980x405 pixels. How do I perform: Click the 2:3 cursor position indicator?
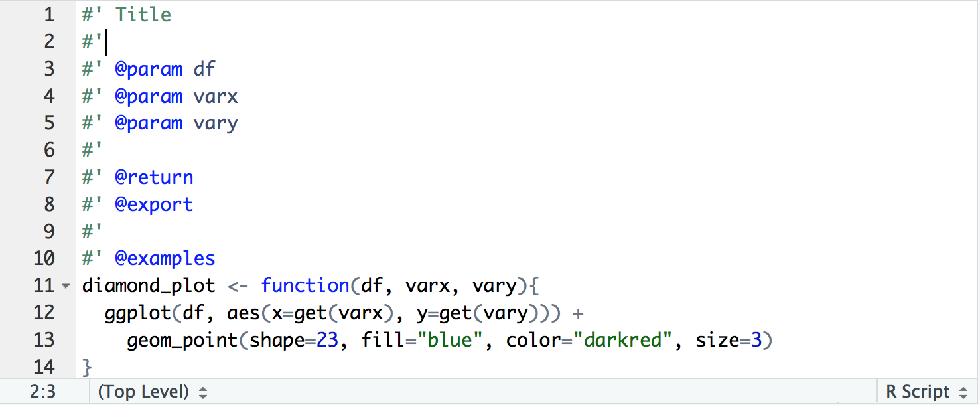(x=43, y=392)
